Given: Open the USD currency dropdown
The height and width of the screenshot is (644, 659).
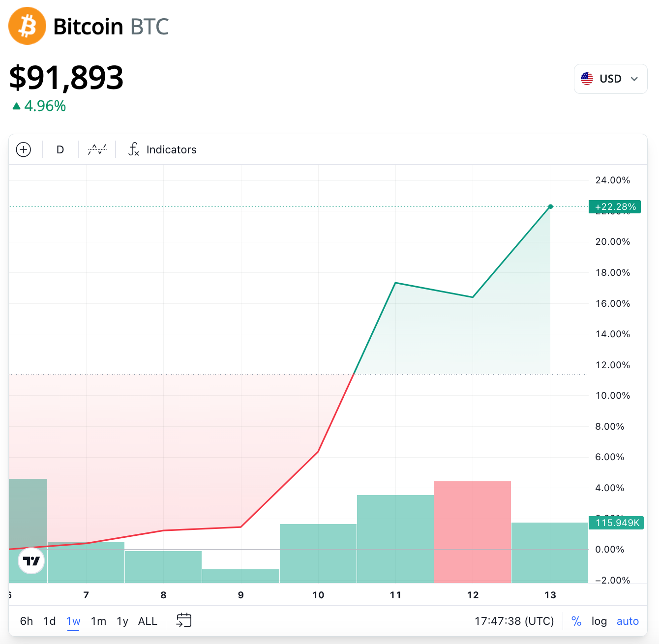Looking at the screenshot, I should tap(610, 79).
